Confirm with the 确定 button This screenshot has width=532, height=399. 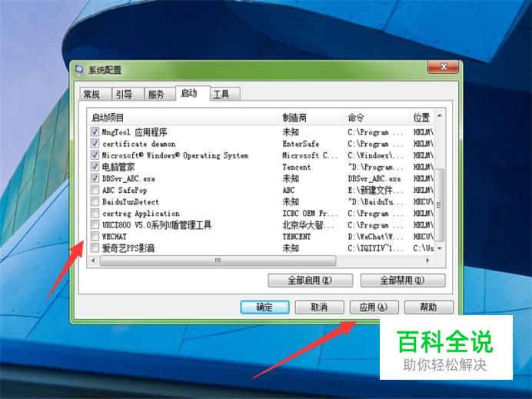tap(264, 308)
